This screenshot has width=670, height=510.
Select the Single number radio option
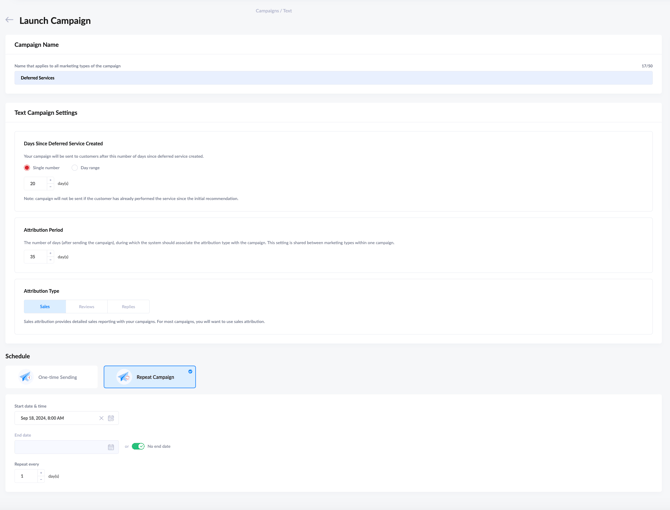(27, 168)
